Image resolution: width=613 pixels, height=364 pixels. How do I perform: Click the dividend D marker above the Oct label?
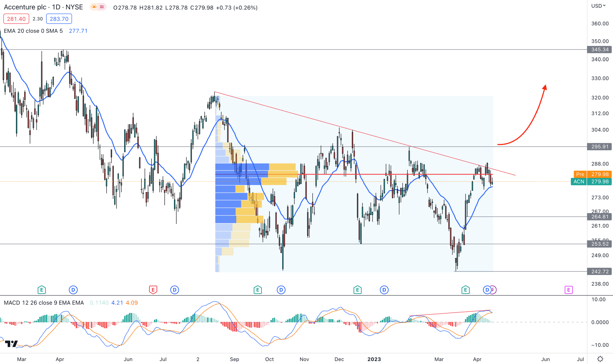281,290
